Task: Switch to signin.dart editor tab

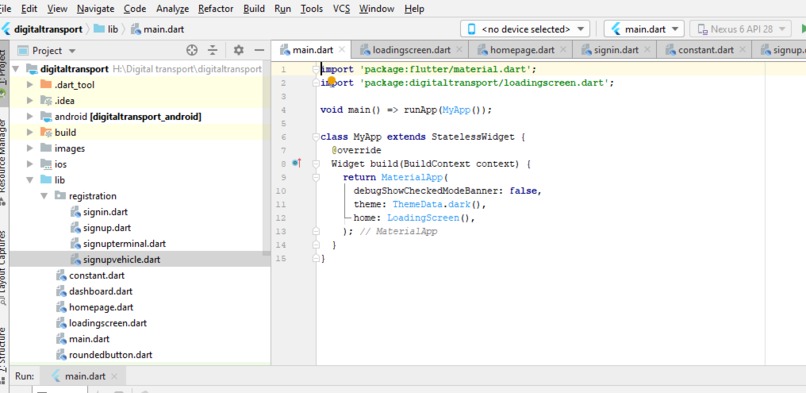Action: (616, 50)
